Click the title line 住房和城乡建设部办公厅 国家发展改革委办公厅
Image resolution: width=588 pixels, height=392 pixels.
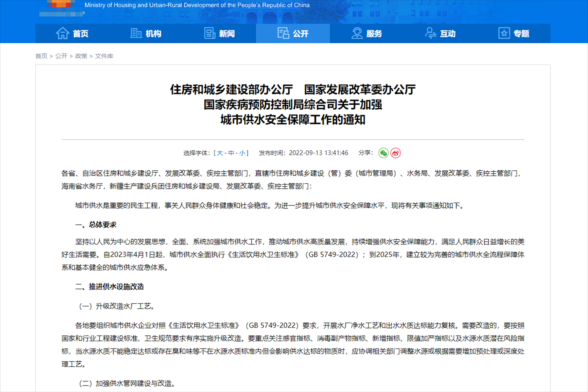(x=293, y=89)
